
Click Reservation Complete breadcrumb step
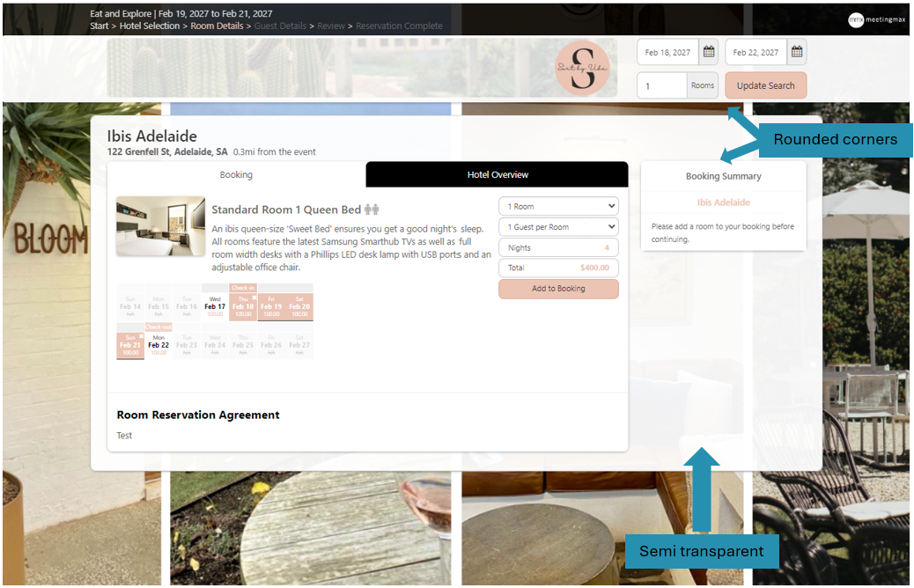click(x=399, y=26)
